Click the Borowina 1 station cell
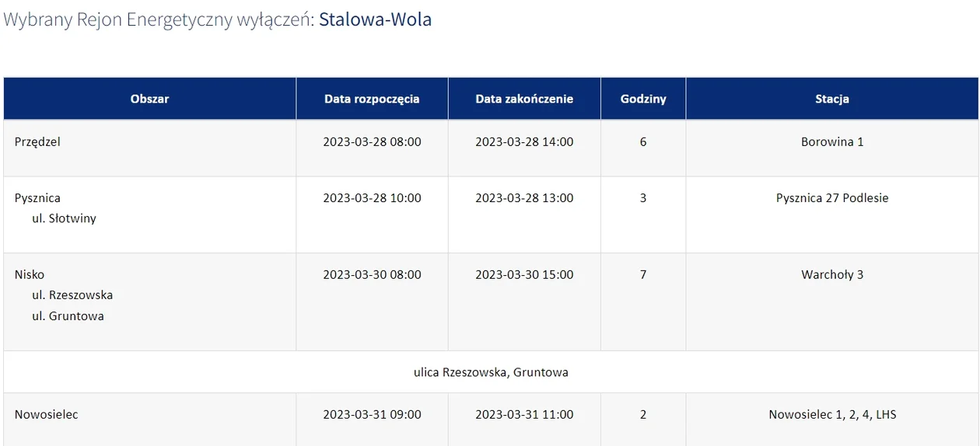980x446 pixels. (832, 148)
